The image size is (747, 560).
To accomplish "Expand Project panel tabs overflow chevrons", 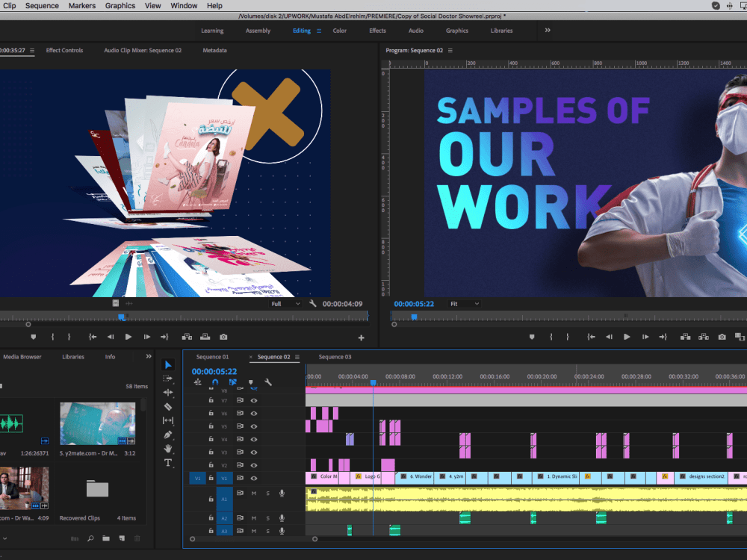I will (x=149, y=356).
